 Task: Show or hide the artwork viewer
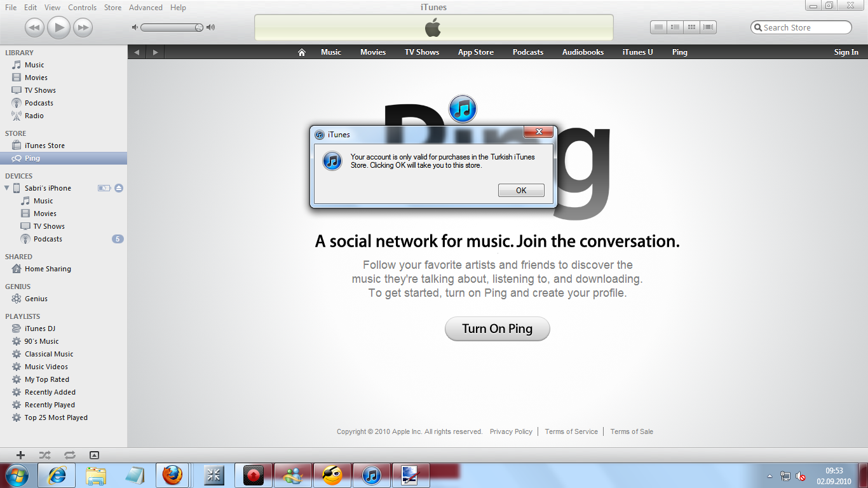pos(94,455)
